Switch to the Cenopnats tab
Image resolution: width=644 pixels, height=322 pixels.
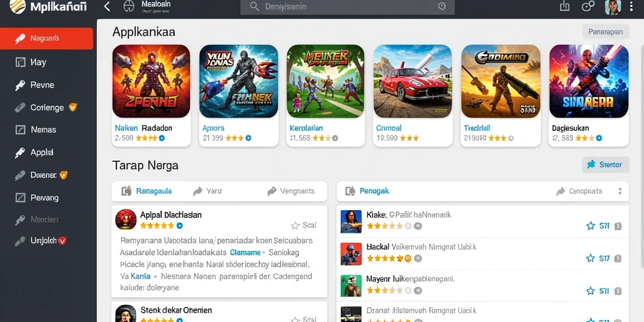point(579,191)
